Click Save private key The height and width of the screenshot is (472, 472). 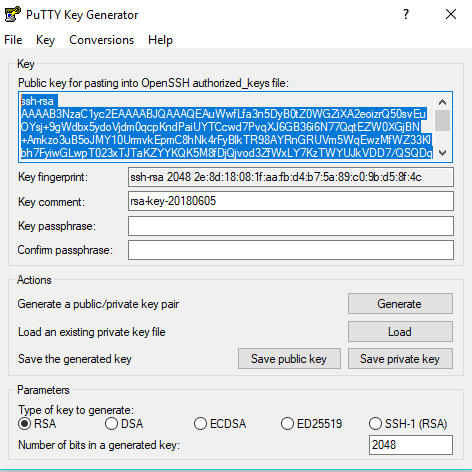[400, 359]
